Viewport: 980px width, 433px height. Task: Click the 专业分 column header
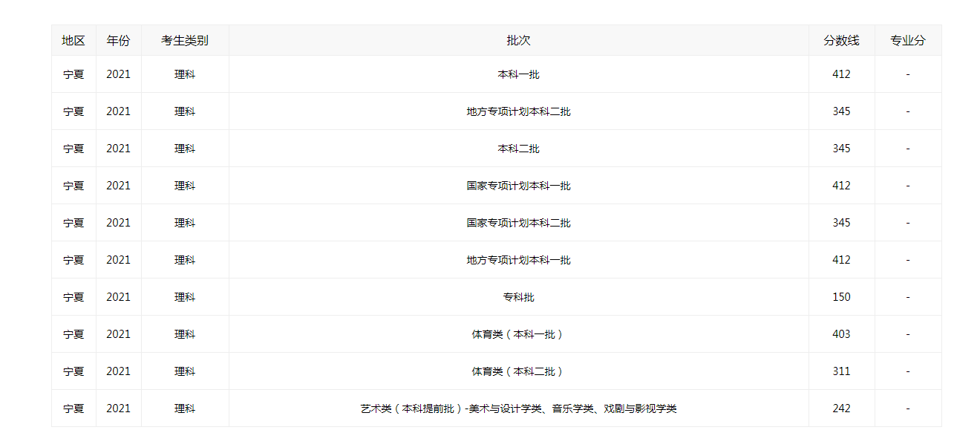[908, 41]
